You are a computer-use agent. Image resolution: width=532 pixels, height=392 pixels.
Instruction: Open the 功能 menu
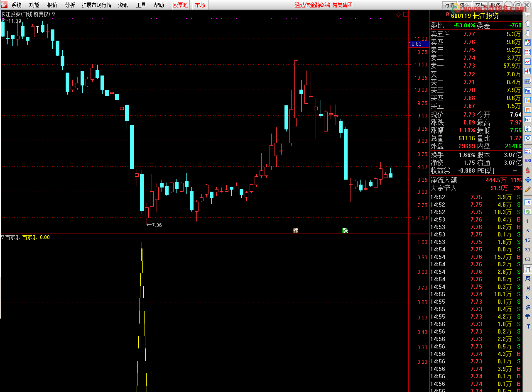click(x=34, y=5)
